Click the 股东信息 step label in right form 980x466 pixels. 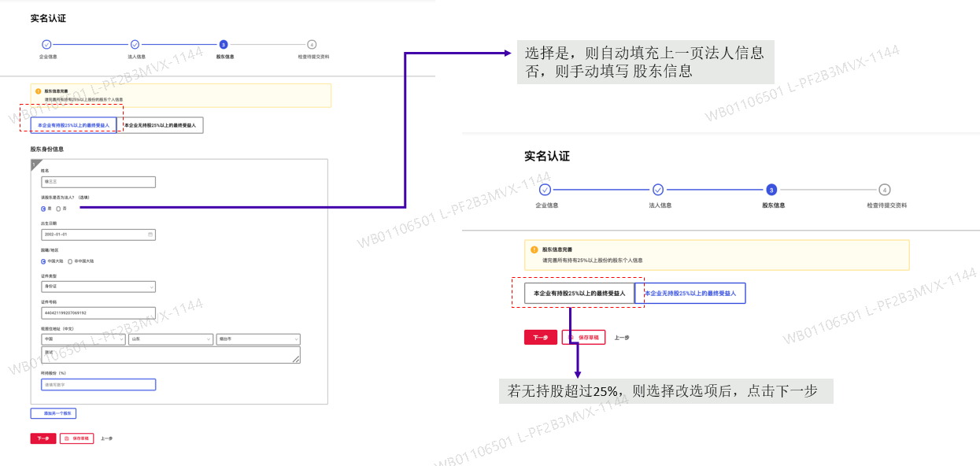[773, 205]
